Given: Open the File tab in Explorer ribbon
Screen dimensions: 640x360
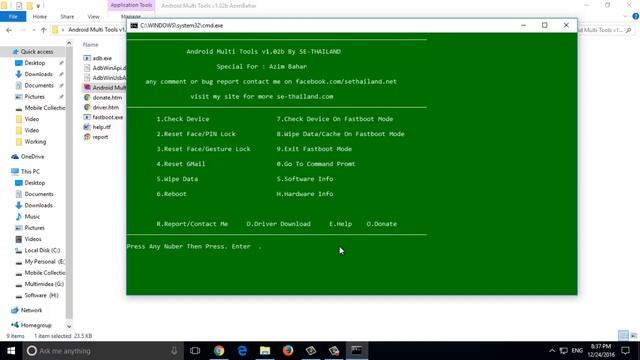Looking at the screenshot, I should pos(13,17).
